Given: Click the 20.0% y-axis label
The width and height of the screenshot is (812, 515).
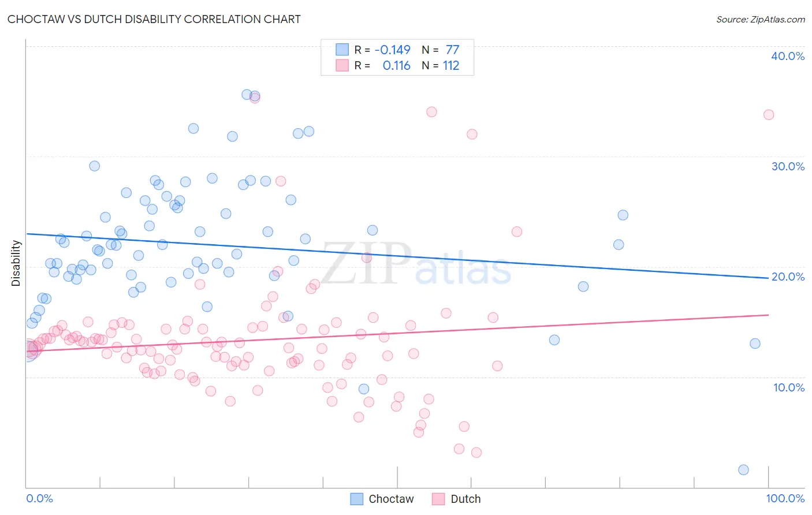Looking at the screenshot, I should click(x=788, y=277).
